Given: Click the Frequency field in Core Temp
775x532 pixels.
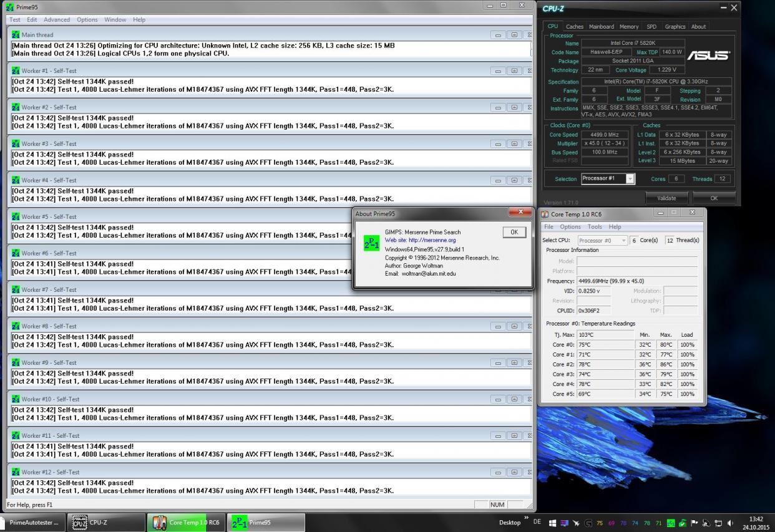Looking at the screenshot, I should coord(637,281).
